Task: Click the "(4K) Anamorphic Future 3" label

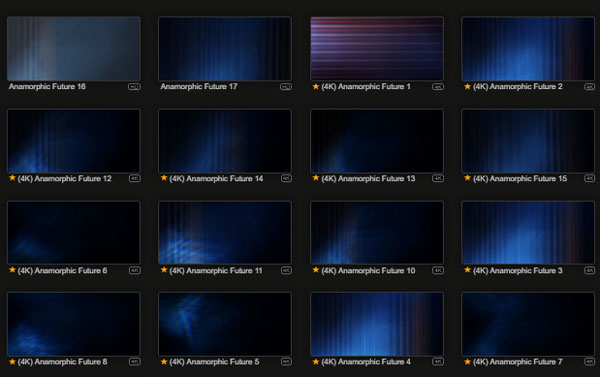Action: click(518, 271)
